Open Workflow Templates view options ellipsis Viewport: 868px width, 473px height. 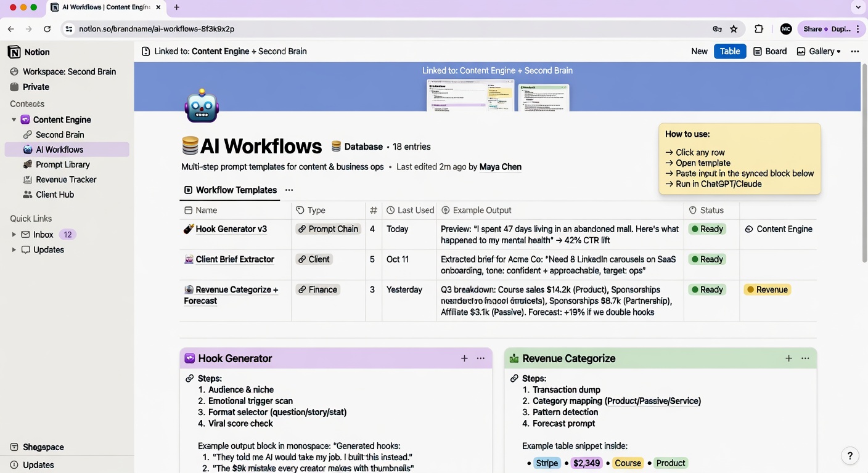pyautogui.click(x=289, y=190)
